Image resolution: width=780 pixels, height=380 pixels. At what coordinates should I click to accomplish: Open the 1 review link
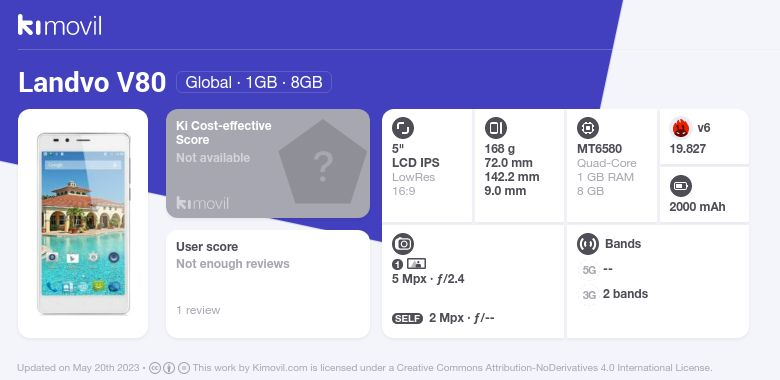click(198, 310)
